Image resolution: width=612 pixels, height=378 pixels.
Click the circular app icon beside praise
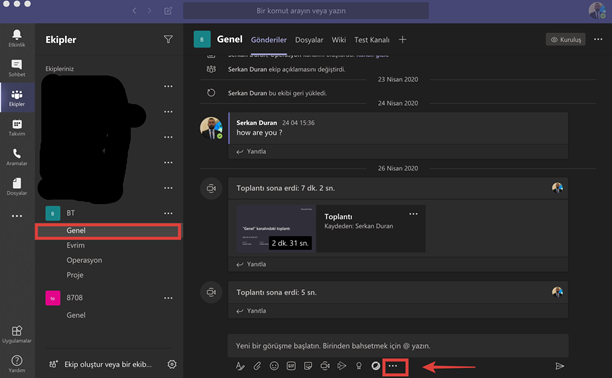point(375,366)
